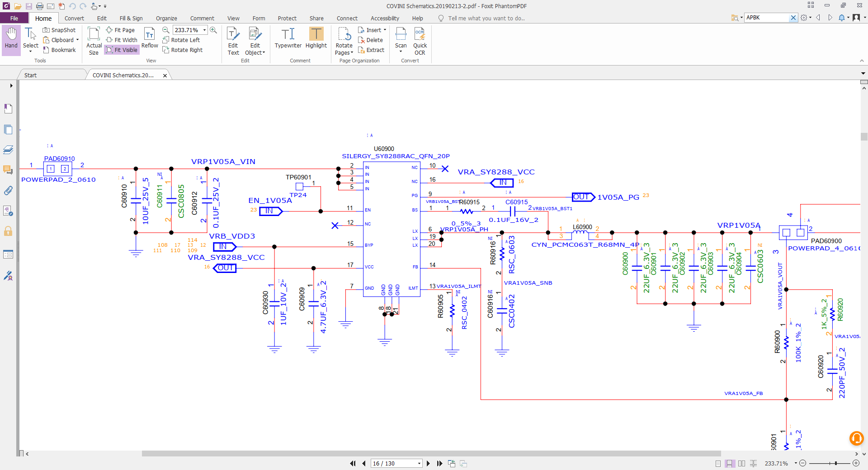
Task: Click the Redo arrow icon
Action: pyautogui.click(x=83, y=6)
